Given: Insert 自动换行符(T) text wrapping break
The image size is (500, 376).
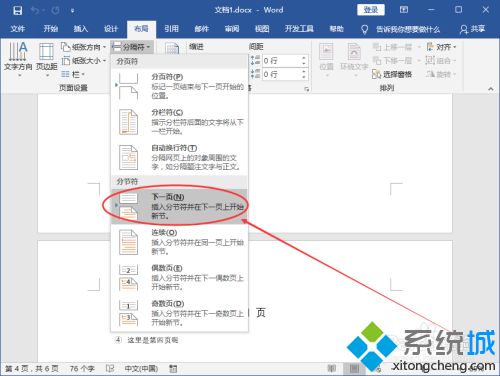Looking at the screenshot, I should [180, 157].
